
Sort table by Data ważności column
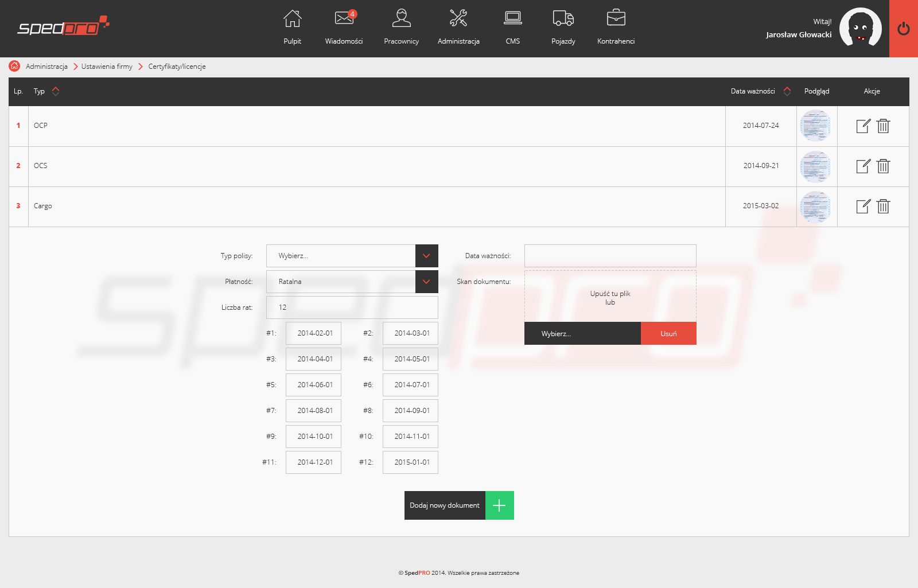coord(787,91)
